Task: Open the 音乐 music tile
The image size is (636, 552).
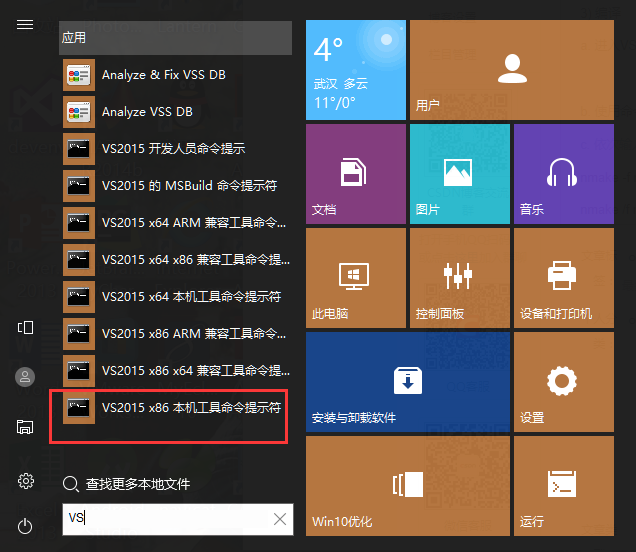Action: (564, 174)
